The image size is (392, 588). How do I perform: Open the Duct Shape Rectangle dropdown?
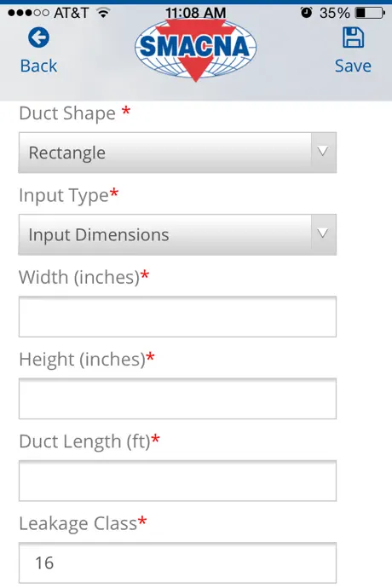click(177, 153)
